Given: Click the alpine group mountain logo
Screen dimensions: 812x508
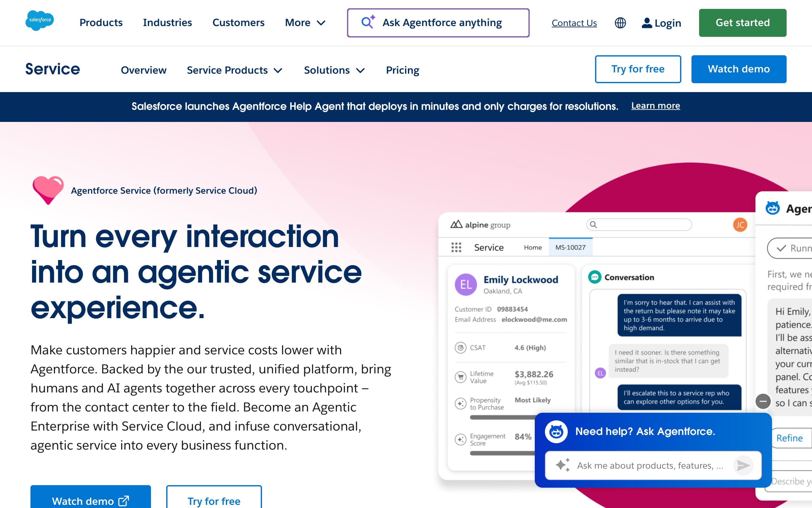Looking at the screenshot, I should point(456,224).
